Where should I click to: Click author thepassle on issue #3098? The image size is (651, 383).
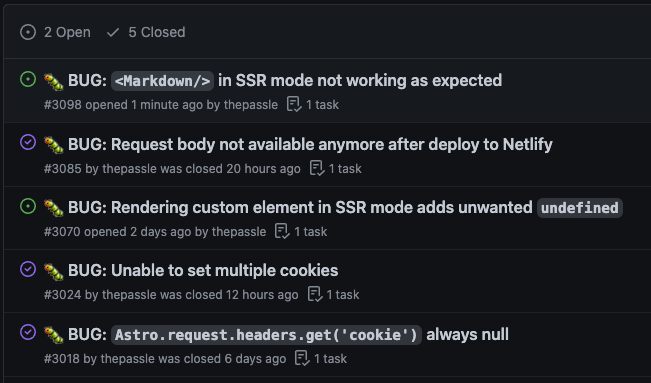pyautogui.click(x=251, y=105)
